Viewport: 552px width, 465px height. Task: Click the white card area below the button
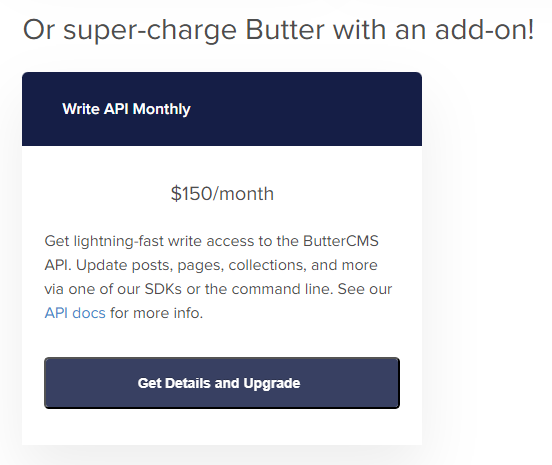pos(222,427)
